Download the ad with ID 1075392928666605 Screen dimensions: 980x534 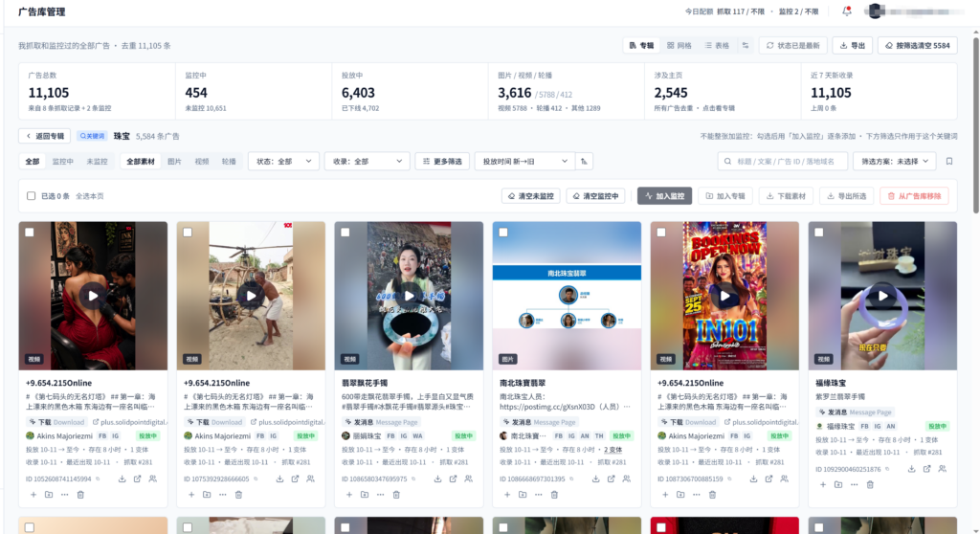coord(280,479)
